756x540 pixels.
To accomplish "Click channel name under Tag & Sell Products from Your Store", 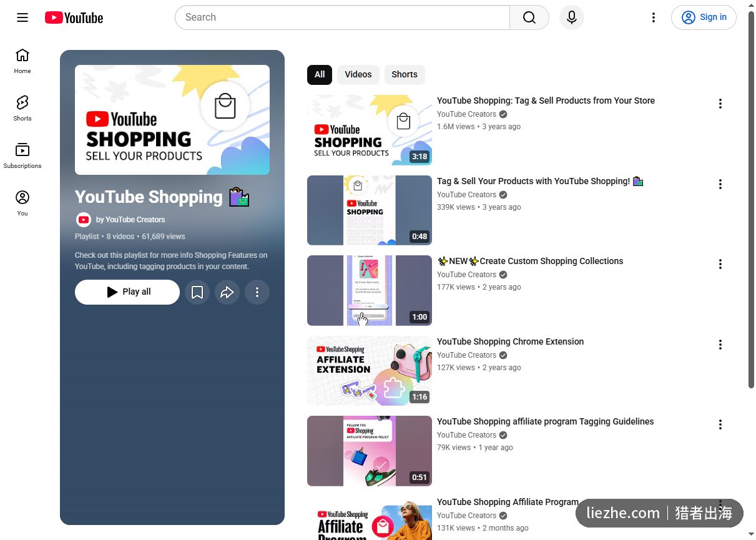I will coord(466,114).
